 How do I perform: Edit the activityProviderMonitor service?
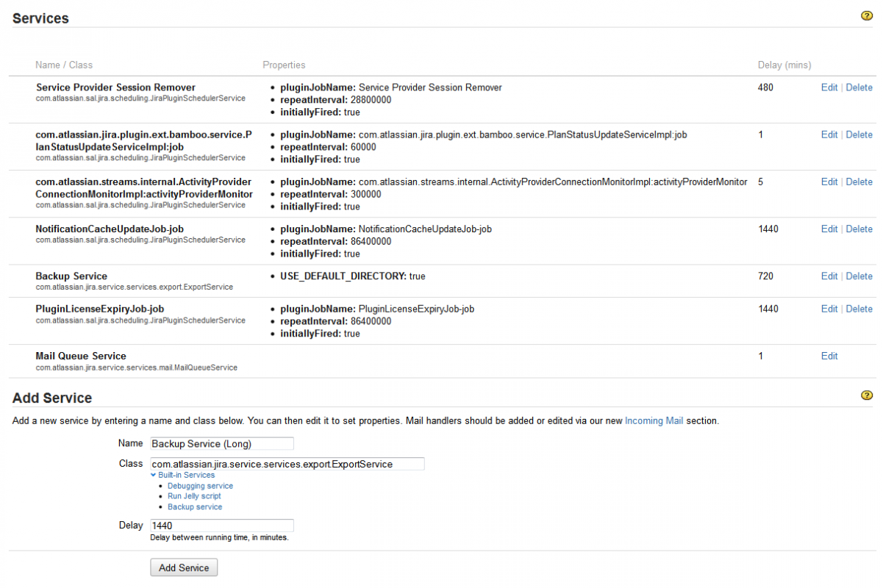(829, 182)
